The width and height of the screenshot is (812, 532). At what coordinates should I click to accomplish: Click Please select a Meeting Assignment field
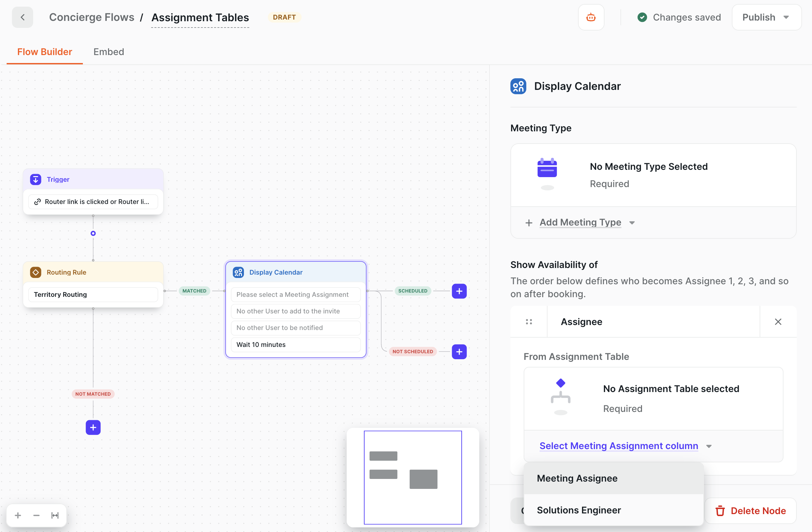pos(296,294)
